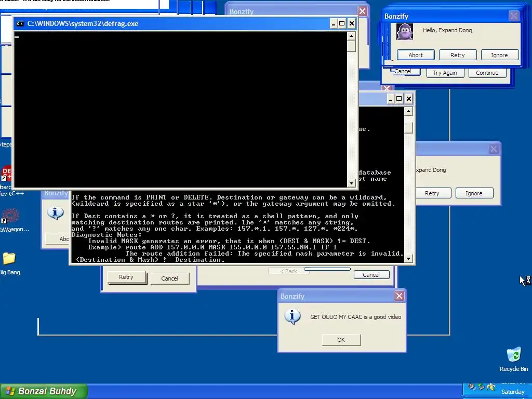
Task: Open the red Dev-C++ desktop shortcut
Action: pyautogui.click(x=7, y=172)
